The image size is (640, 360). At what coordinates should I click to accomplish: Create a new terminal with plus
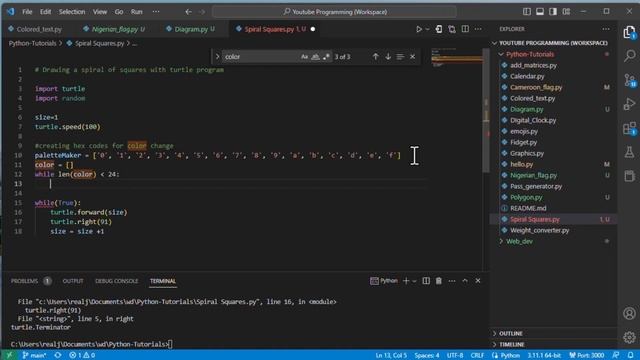tap(406, 281)
